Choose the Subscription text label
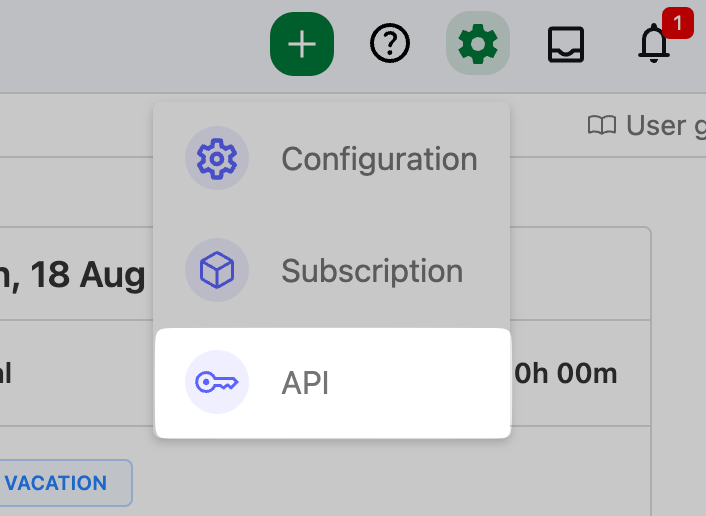Screen dimensions: 706x516 pos(372,270)
